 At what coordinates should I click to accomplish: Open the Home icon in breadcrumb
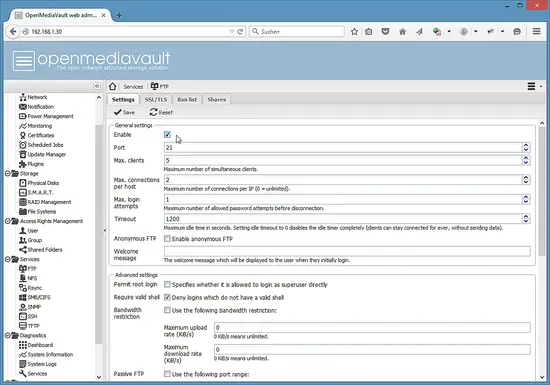(x=113, y=86)
